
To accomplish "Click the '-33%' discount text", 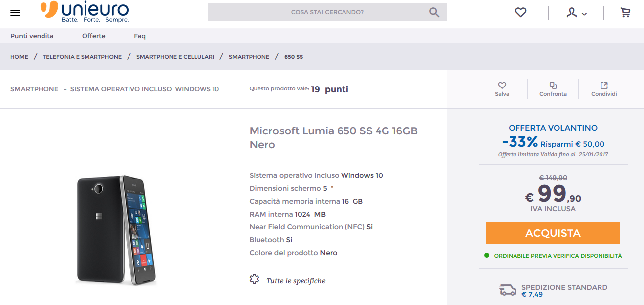I will 519,142.
